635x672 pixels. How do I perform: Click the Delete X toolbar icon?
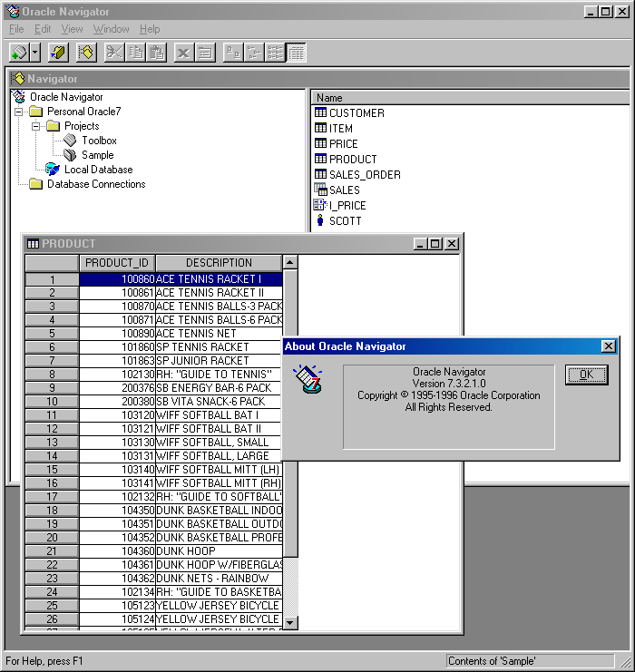pyautogui.click(x=184, y=53)
